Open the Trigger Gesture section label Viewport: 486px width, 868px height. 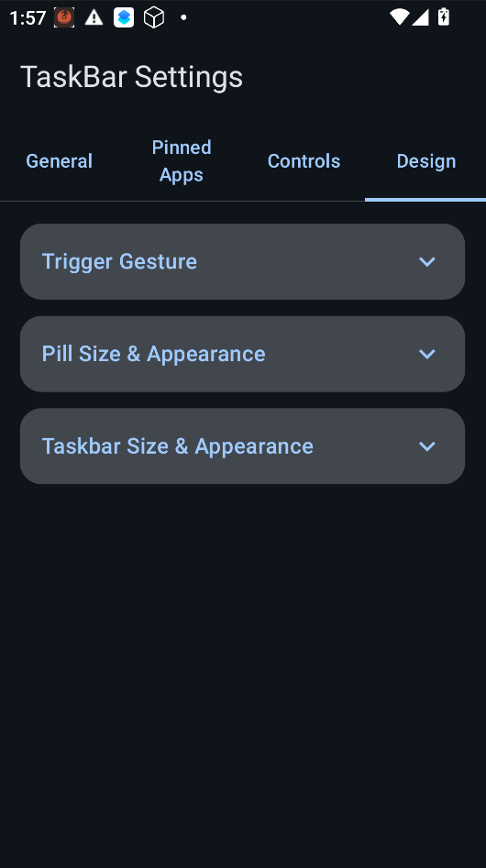pos(119,261)
